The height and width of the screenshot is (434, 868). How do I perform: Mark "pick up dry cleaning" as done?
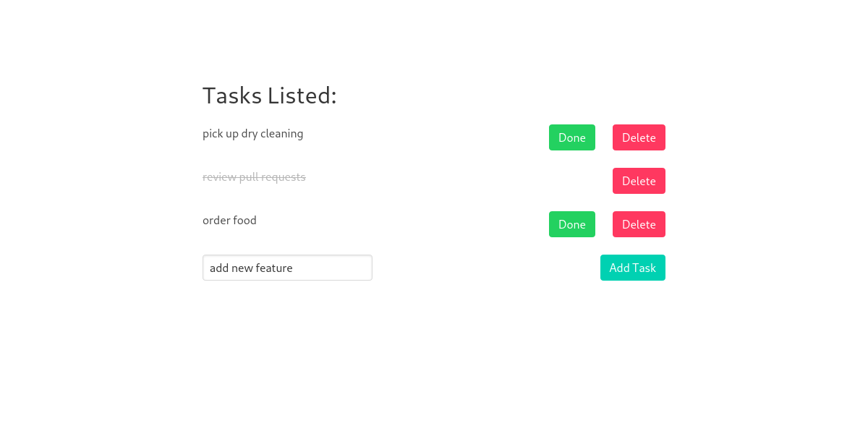point(571,137)
